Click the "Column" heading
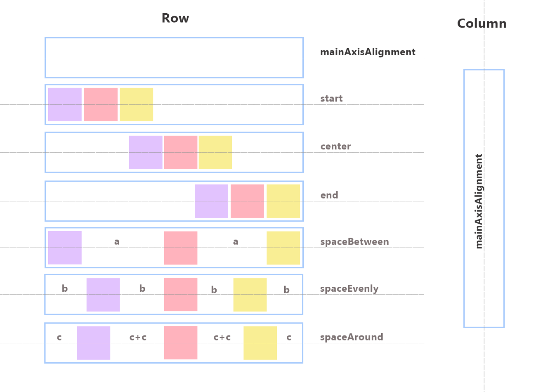 [482, 24]
